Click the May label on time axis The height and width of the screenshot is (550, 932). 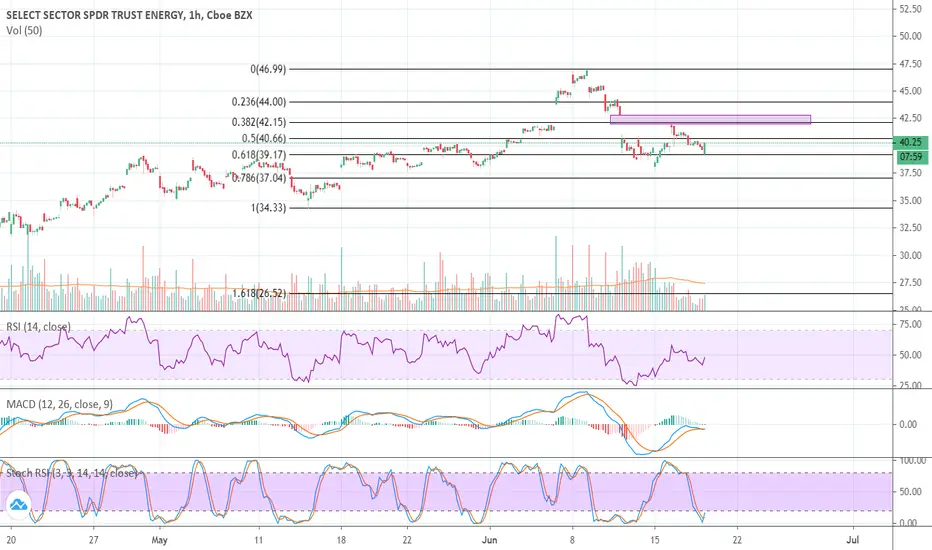pyautogui.click(x=159, y=540)
